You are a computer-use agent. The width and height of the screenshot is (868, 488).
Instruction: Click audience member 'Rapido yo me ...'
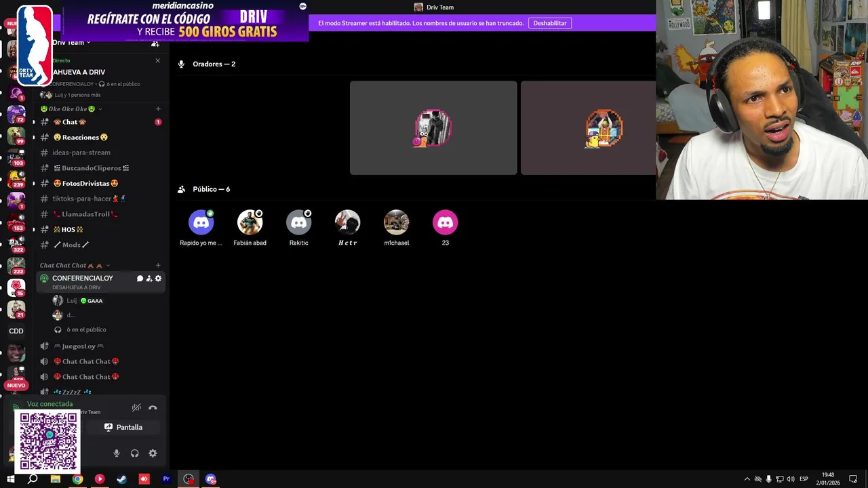[201, 228]
